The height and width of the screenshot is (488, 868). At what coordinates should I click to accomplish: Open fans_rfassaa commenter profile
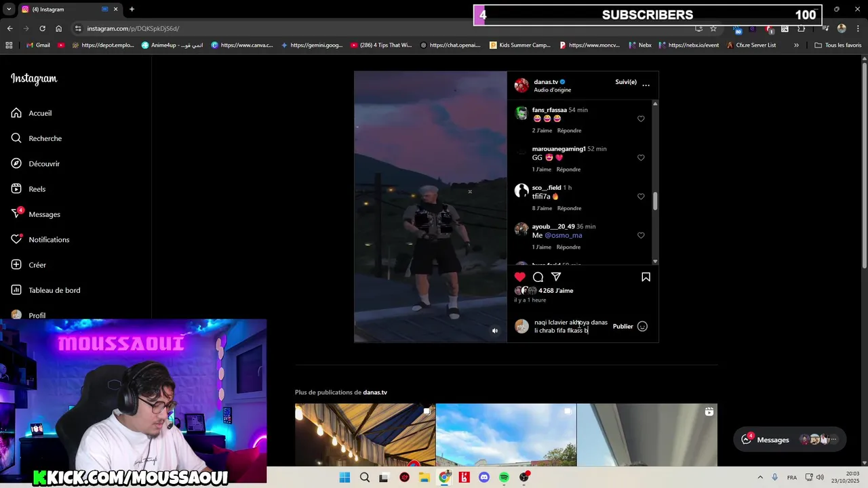click(x=549, y=110)
